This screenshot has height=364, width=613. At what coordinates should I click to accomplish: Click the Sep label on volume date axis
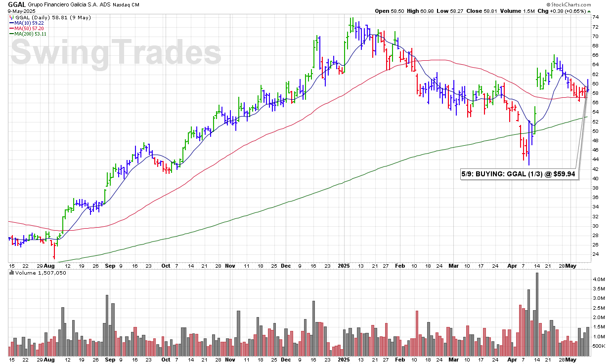coord(110,360)
